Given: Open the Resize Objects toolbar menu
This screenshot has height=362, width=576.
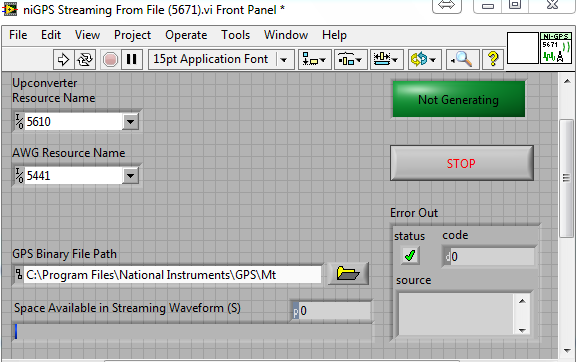Looking at the screenshot, I should (x=386, y=59).
